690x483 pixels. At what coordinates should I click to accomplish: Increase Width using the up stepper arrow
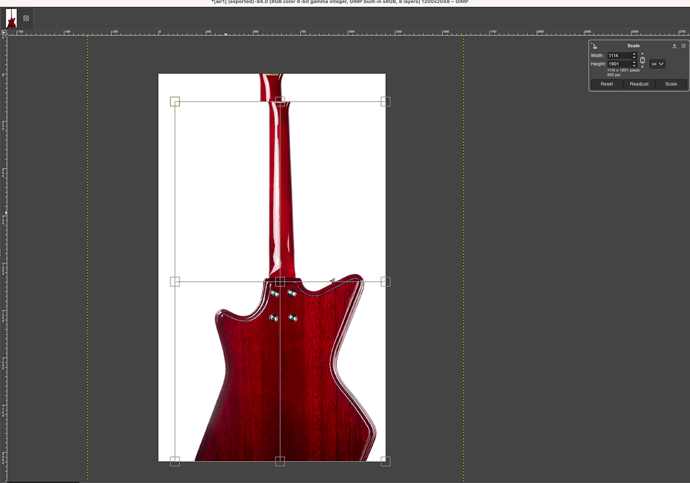634,54
